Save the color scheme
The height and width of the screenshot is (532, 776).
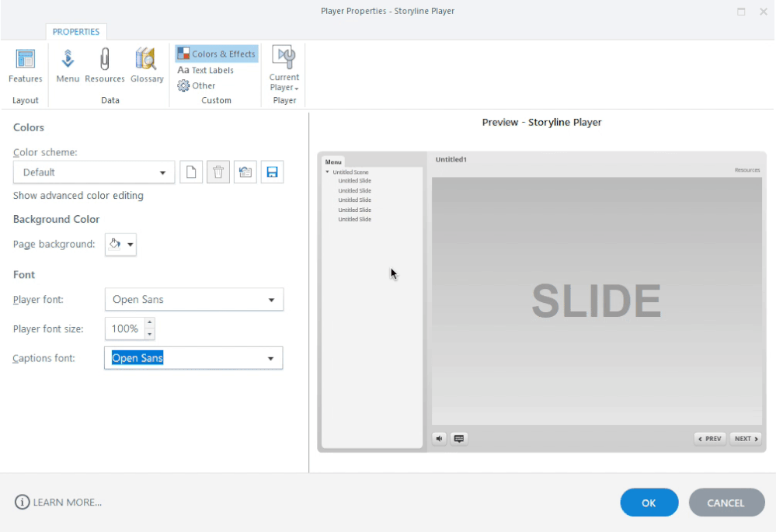click(272, 172)
